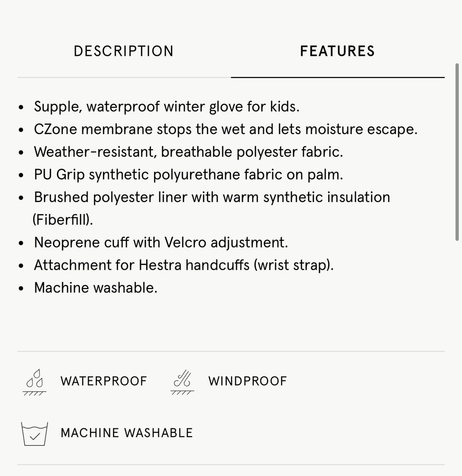Click the vertical scrollbar thumb
462x476 pixels.
457,151
